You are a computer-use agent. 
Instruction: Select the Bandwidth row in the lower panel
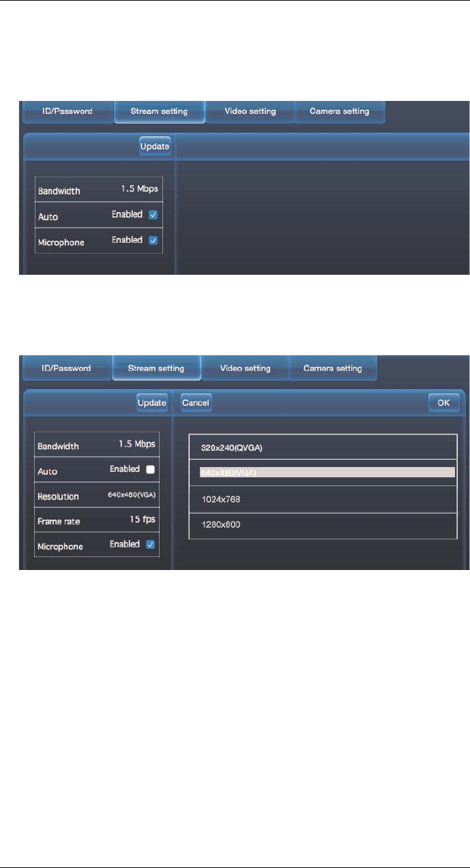point(97,445)
